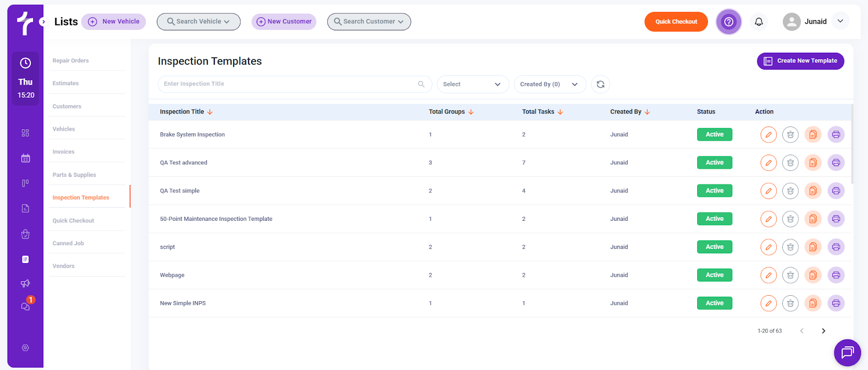The height and width of the screenshot is (370, 868).
Task: Open settings gear in left sidebar
Action: click(25, 348)
